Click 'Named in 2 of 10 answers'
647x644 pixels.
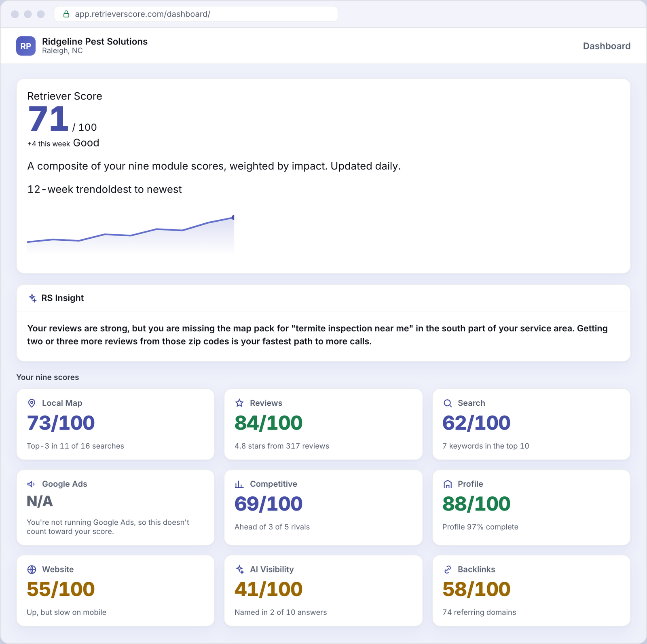[281, 612]
